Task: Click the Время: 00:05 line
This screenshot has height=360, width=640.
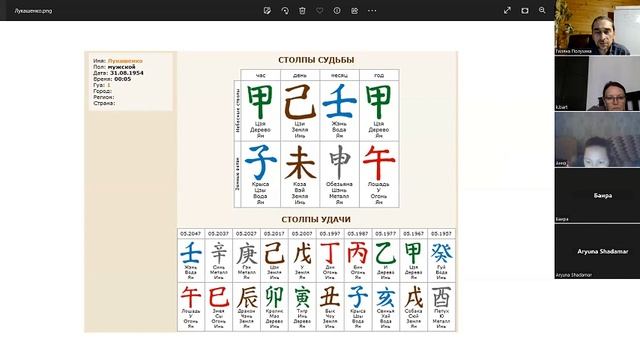Action: [112, 79]
